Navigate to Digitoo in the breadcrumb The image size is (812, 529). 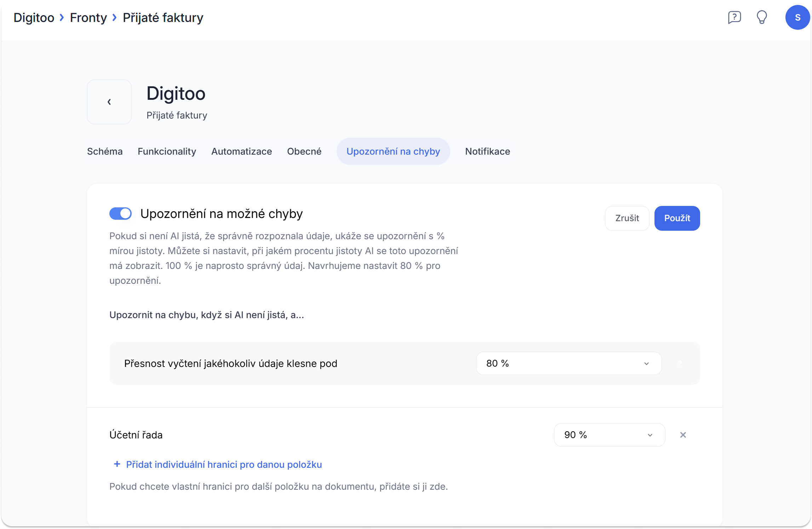coord(34,18)
